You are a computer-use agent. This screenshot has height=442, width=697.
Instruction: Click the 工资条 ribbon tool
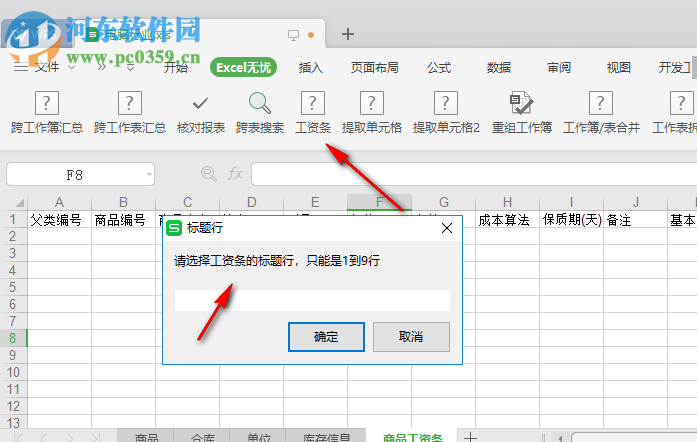[x=313, y=112]
